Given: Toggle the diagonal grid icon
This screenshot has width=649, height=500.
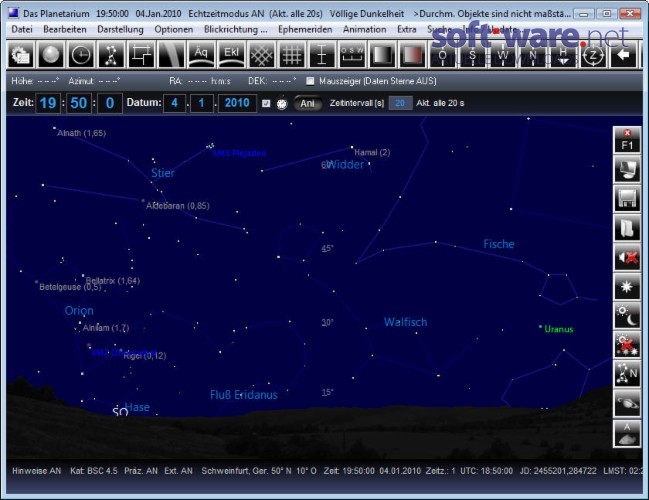Looking at the screenshot, I should pyautogui.click(x=262, y=55).
